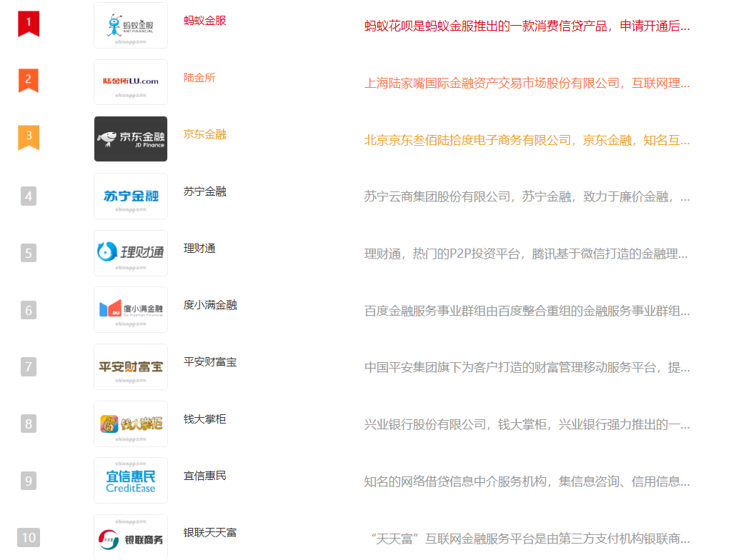
Task: Click the red rank 1 ribbon badge
Action: click(x=29, y=24)
